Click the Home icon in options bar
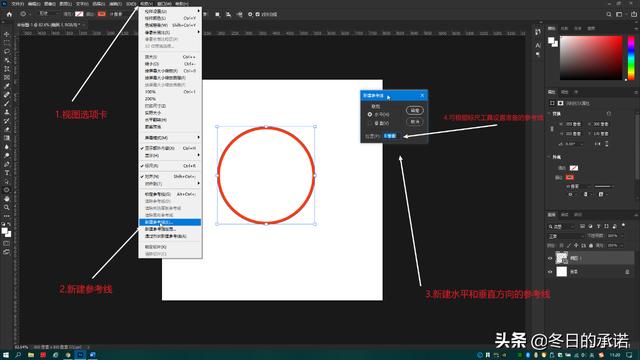This screenshot has height=360, width=640. (x=9, y=14)
